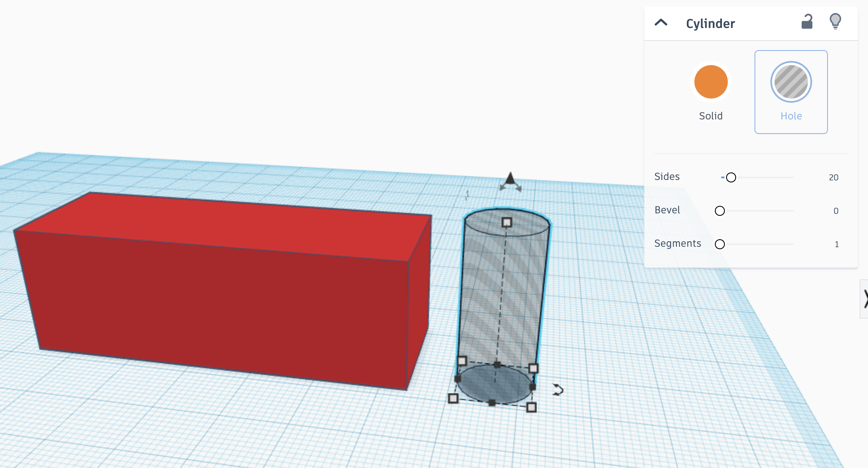This screenshot has width=868, height=468.
Task: Select the orange Solid color swatch
Action: [711, 82]
